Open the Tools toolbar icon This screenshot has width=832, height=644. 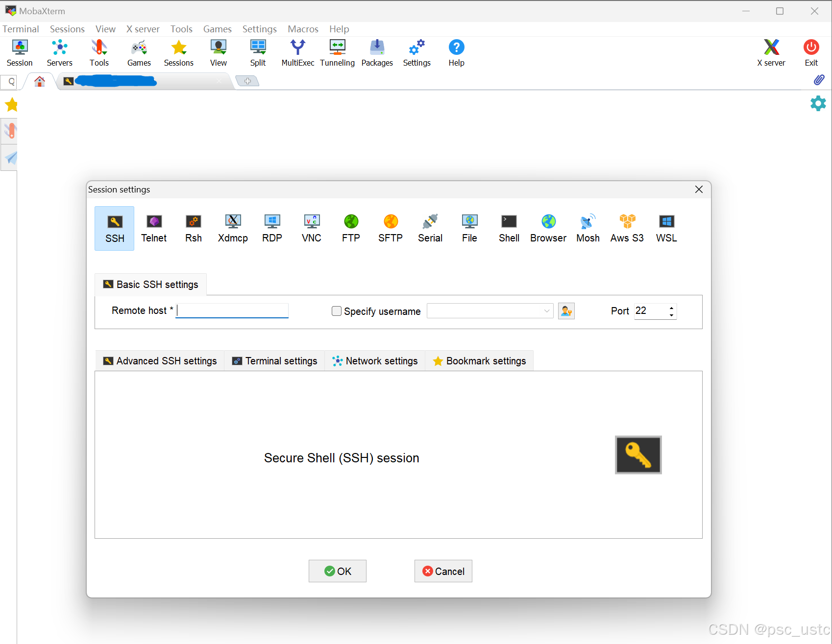pos(99,53)
